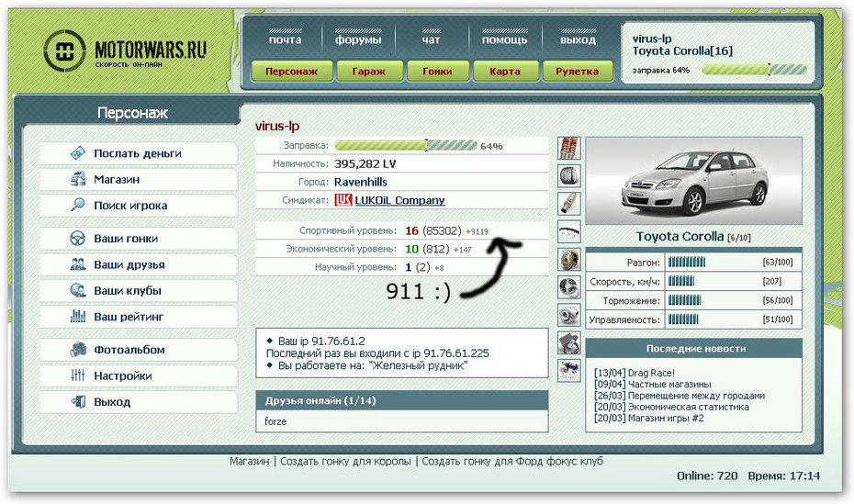
Task: Click the people icon by Ваши друзья
Action: tap(78, 264)
